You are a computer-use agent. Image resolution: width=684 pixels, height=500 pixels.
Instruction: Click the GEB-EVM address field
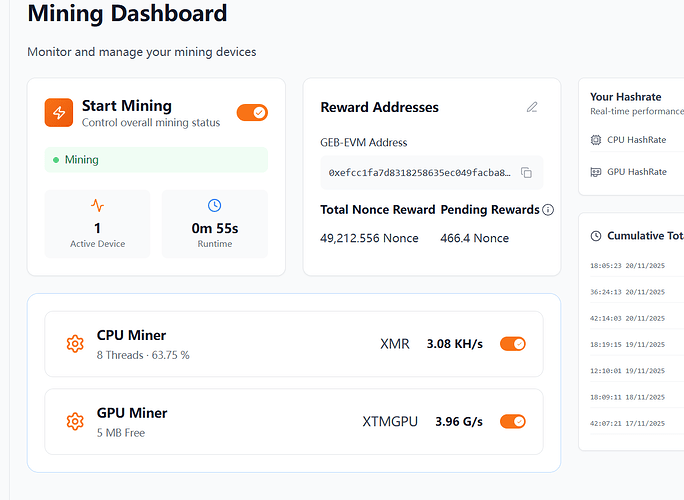[x=420, y=173]
